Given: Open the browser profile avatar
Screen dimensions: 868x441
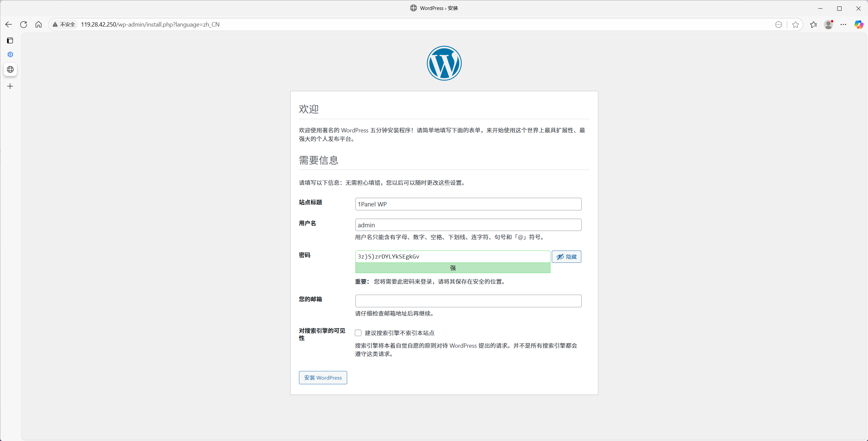Looking at the screenshot, I should pyautogui.click(x=828, y=24).
